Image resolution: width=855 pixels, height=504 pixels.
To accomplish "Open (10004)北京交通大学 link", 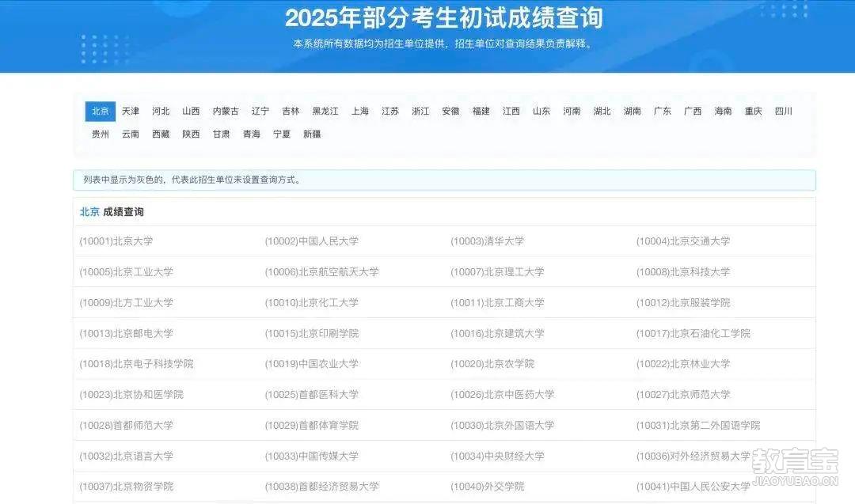I will pyautogui.click(x=683, y=241).
